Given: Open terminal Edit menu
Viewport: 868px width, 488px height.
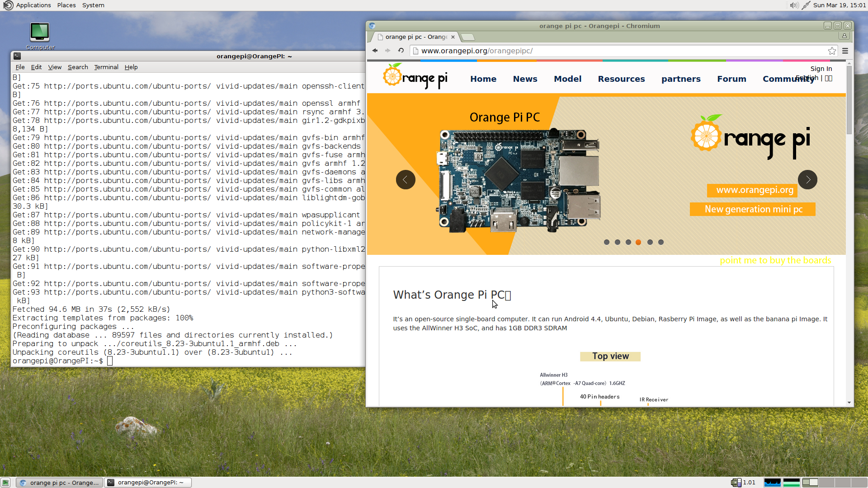Looking at the screenshot, I should 36,67.
